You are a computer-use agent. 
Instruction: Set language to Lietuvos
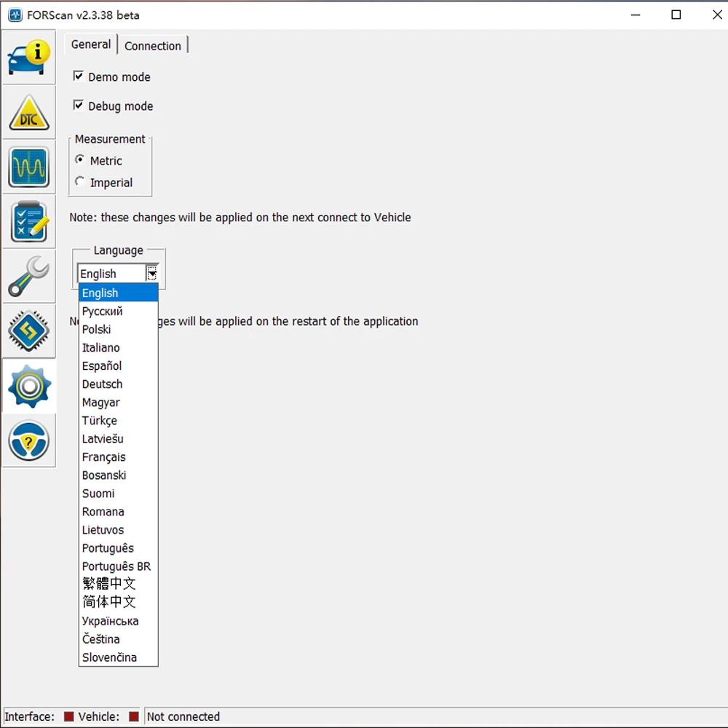(119, 530)
